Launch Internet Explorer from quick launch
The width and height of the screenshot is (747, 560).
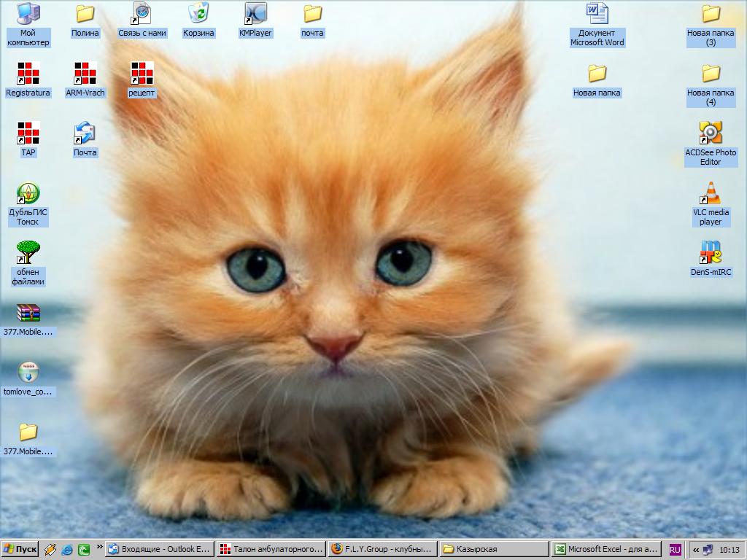(x=67, y=550)
